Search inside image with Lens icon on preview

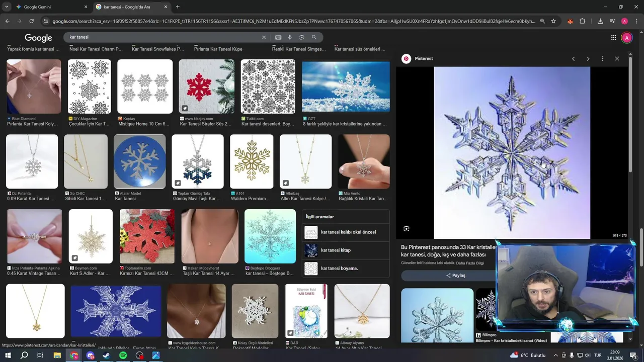[407, 229]
